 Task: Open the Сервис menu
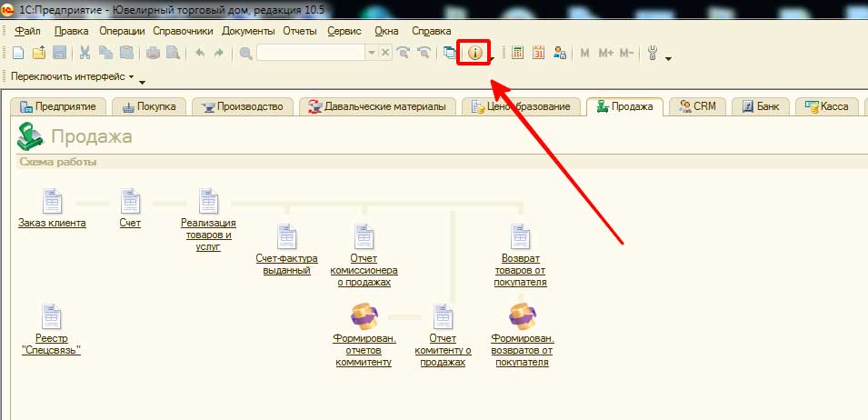pyautogui.click(x=344, y=31)
